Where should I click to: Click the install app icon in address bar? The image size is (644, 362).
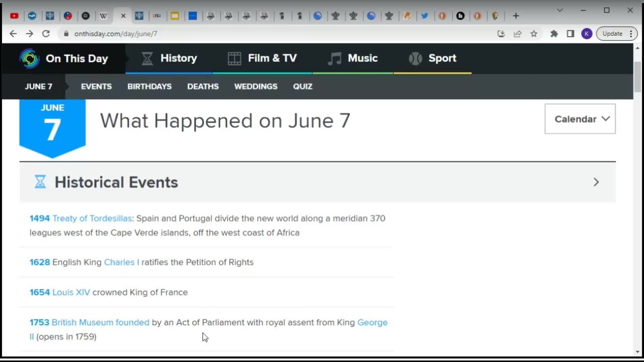click(x=501, y=34)
